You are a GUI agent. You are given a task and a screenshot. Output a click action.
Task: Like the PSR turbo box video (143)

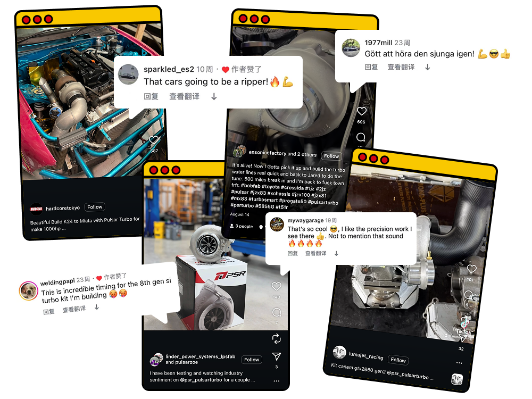[277, 286]
